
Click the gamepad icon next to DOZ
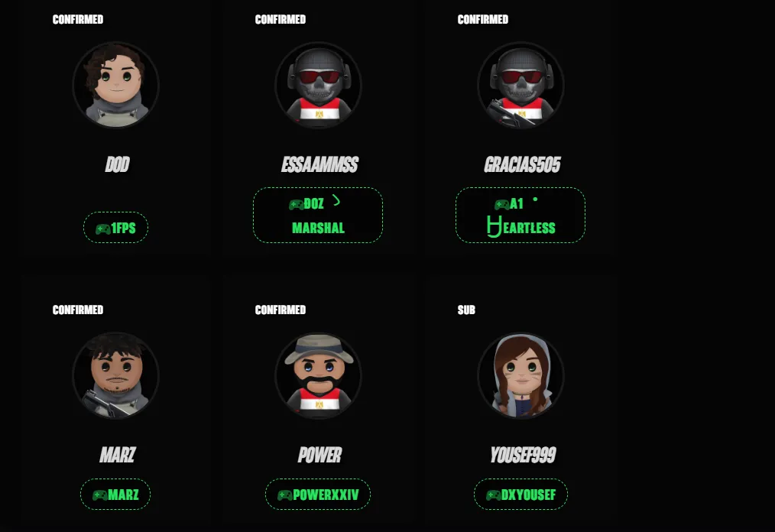[296, 204]
